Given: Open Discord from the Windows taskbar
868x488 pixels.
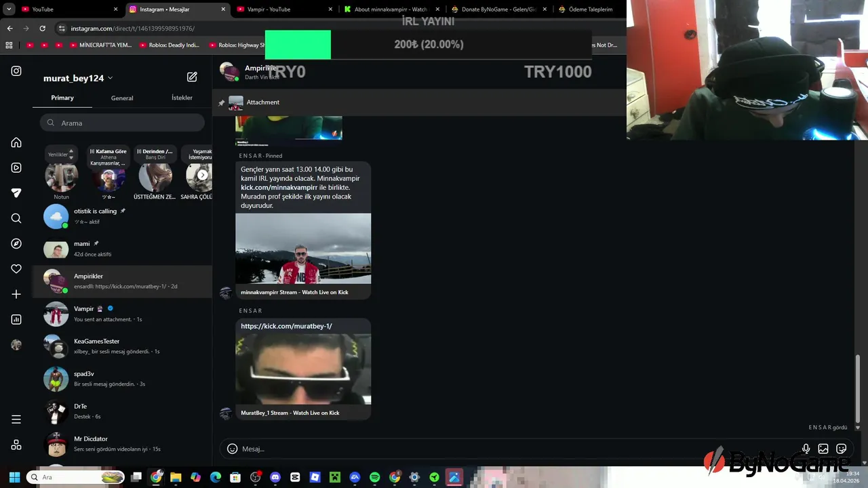Looking at the screenshot, I should [275, 477].
